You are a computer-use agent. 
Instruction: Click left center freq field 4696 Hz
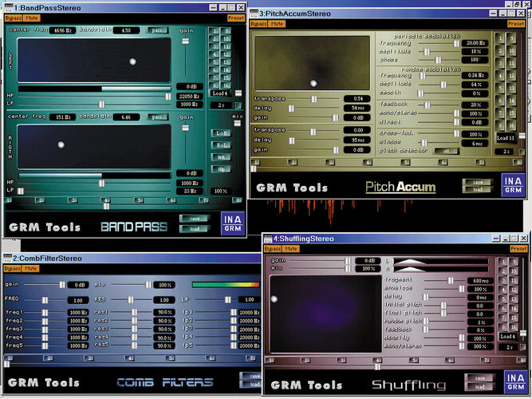click(x=62, y=30)
